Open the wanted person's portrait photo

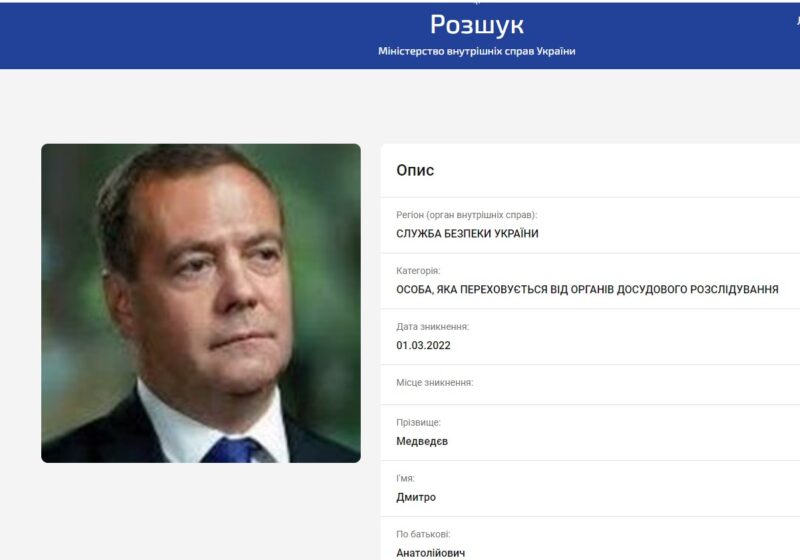pos(201,303)
